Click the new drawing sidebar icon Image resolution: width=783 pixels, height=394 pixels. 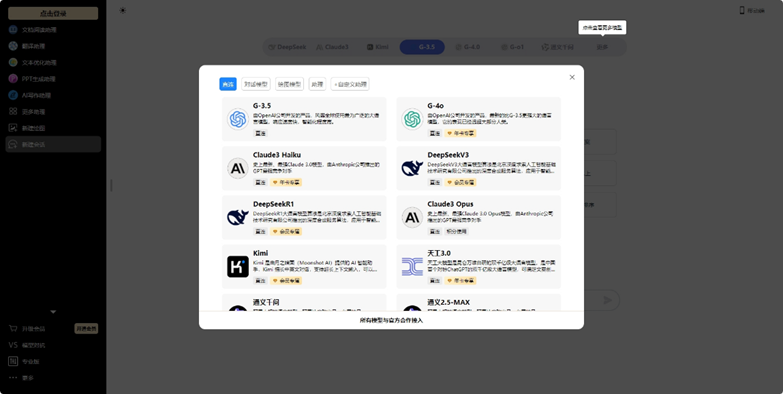pyautogui.click(x=13, y=128)
